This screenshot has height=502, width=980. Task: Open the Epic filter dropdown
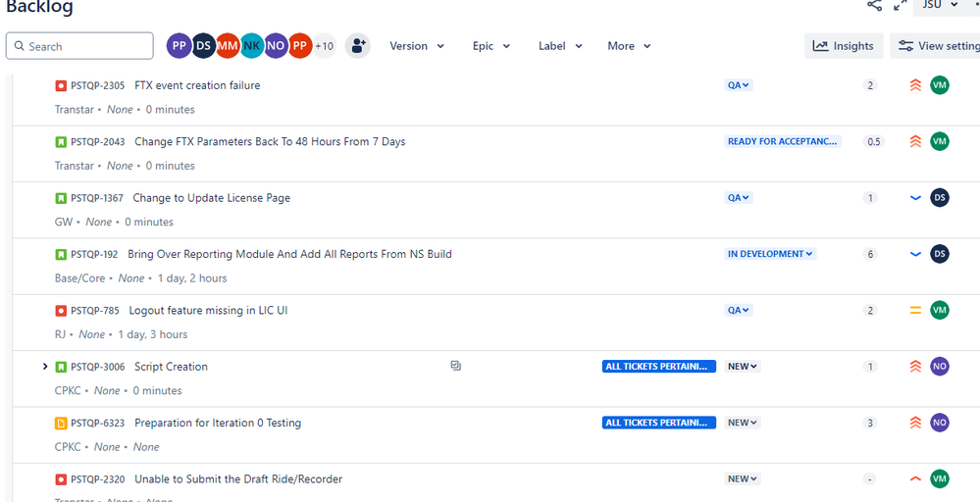(x=491, y=45)
